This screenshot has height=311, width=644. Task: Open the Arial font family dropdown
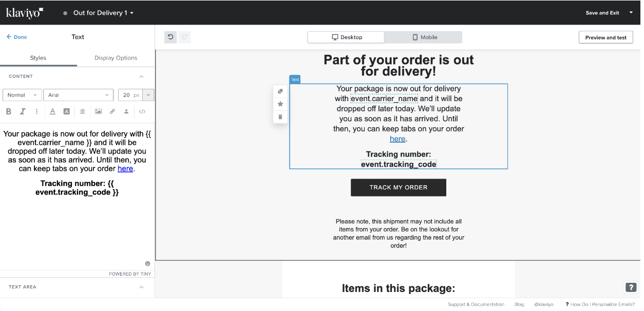pos(78,95)
